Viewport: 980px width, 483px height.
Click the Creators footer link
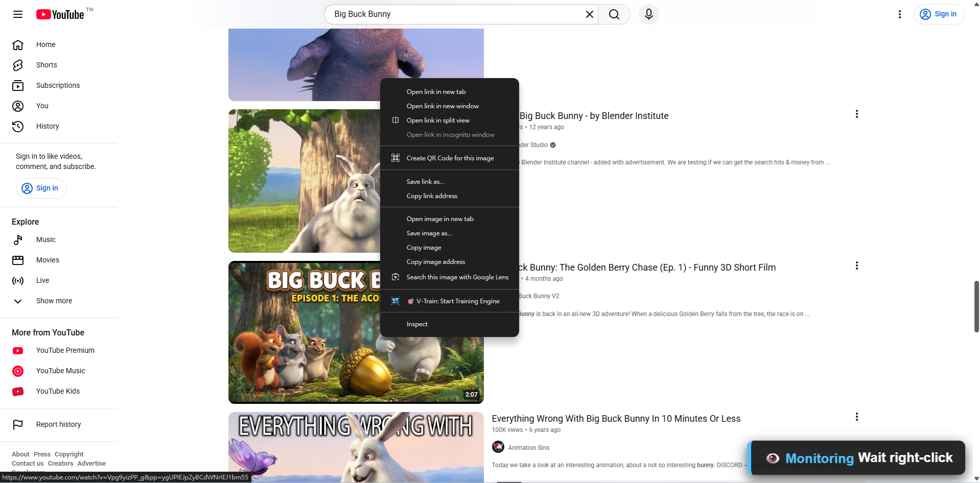click(x=60, y=463)
